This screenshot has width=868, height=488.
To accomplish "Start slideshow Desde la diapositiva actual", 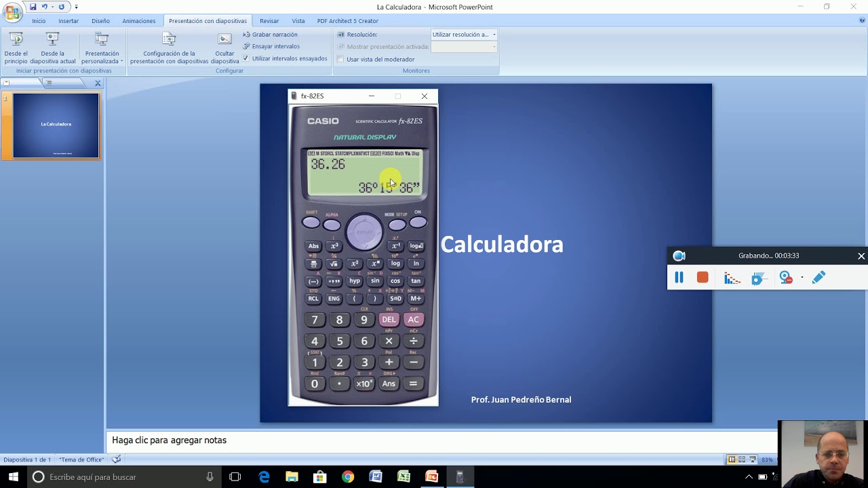I will coord(53,47).
